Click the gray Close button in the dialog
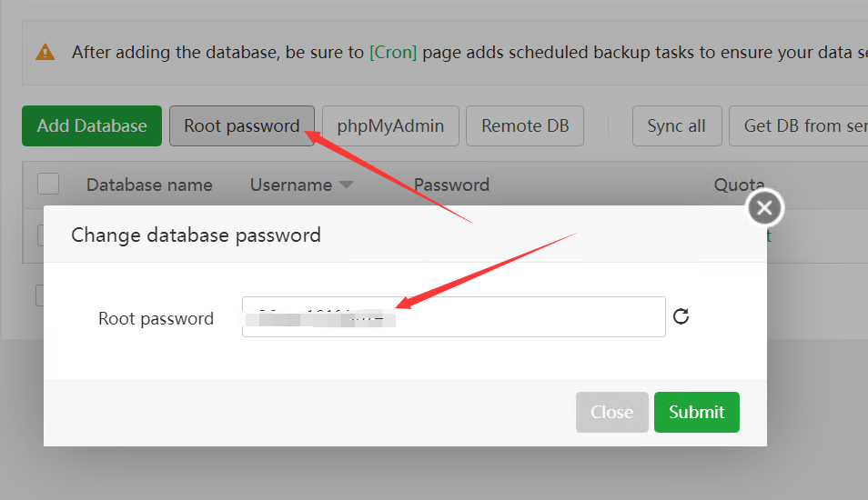The image size is (868, 500). [x=611, y=412]
